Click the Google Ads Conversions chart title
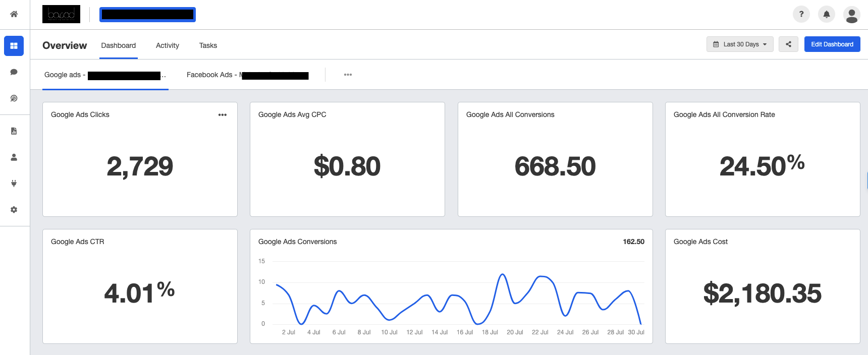This screenshot has height=355, width=868. click(297, 242)
